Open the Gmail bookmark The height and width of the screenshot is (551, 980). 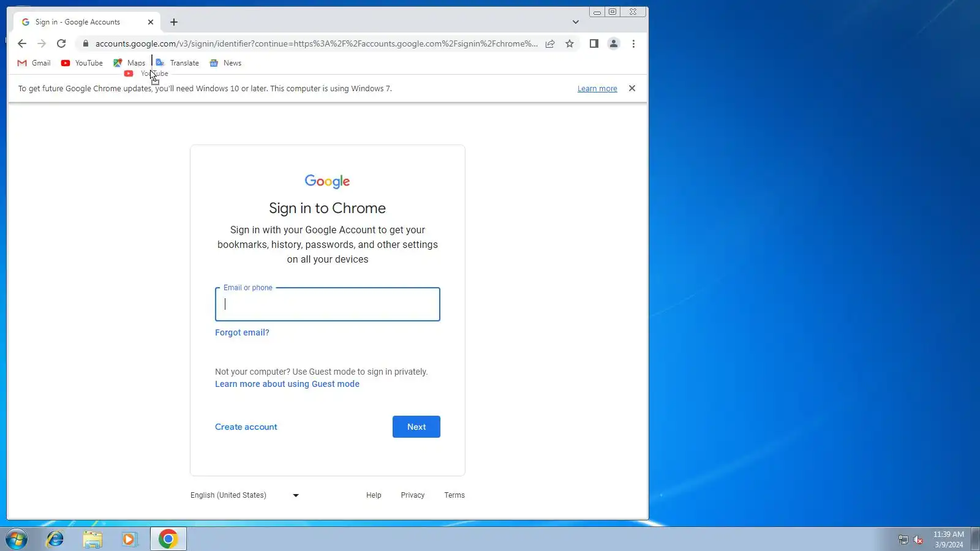34,63
